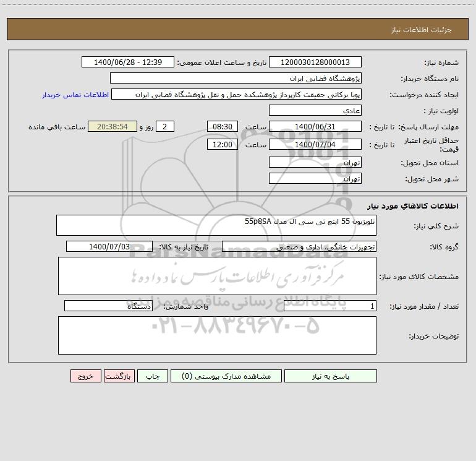Image resolution: width=476 pixels, height=461 pixels.
Task: Click the 'حداقل تاریخ اعتبار قیمت:' label
Action: (x=431, y=145)
